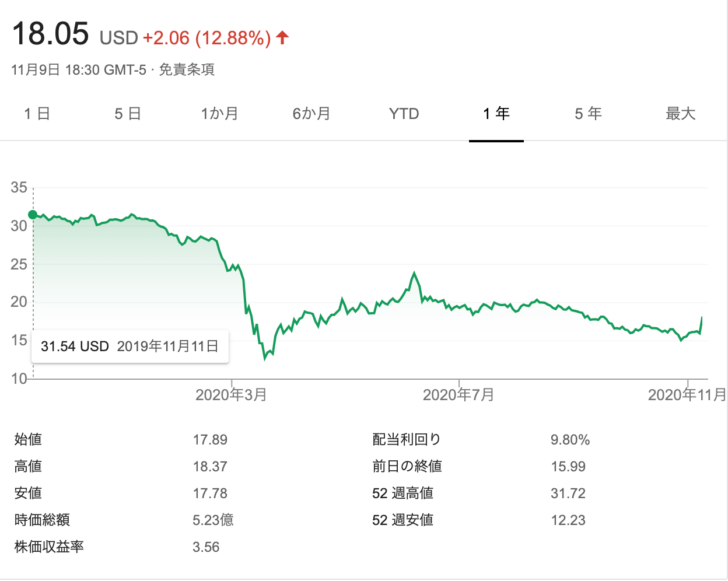The image size is (728, 581).
Task: Open the 1か月 chart range
Action: click(x=219, y=114)
